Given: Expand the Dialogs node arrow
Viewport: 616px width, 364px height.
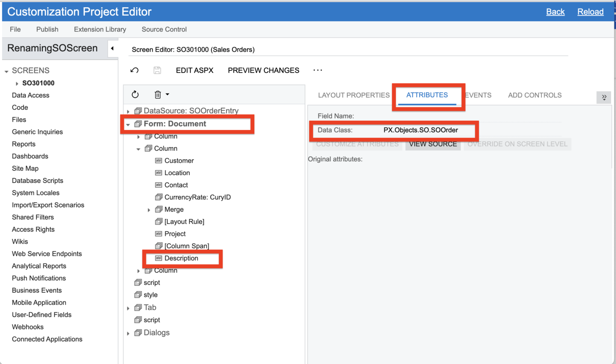Looking at the screenshot, I should (x=128, y=334).
